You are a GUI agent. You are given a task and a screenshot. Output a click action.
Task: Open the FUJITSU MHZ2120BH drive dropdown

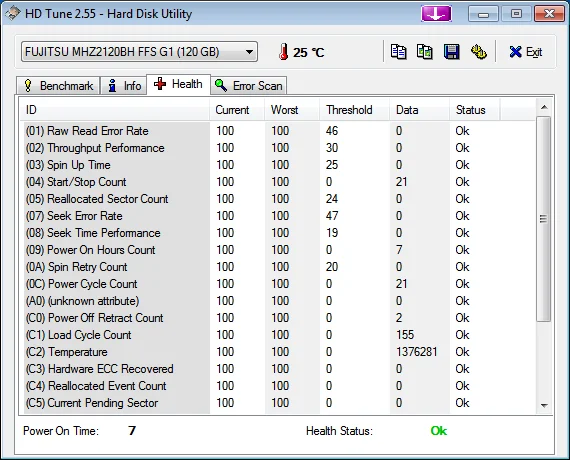click(139, 52)
